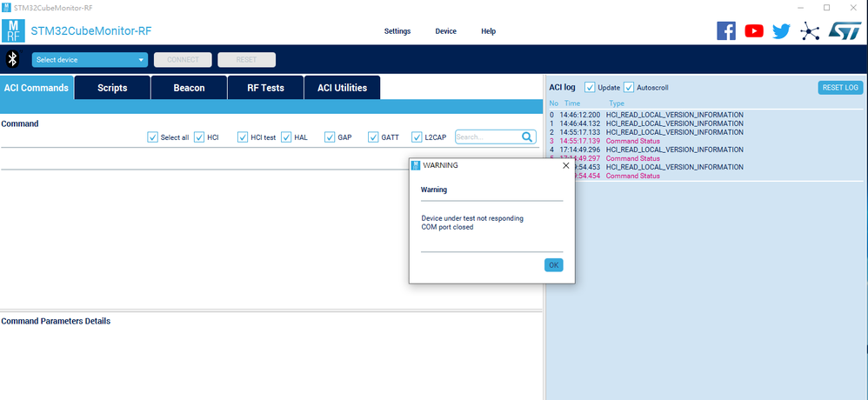
Task: Switch to the Beacon tab
Action: 189,88
